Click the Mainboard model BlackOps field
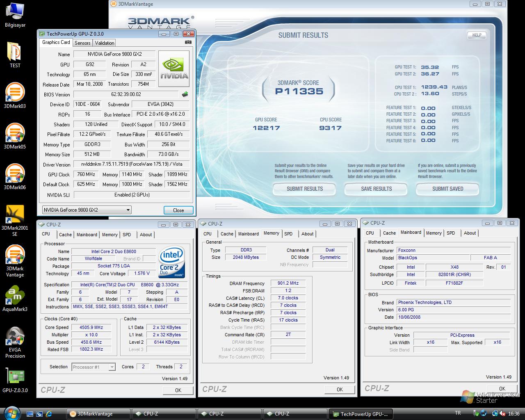 [433, 258]
